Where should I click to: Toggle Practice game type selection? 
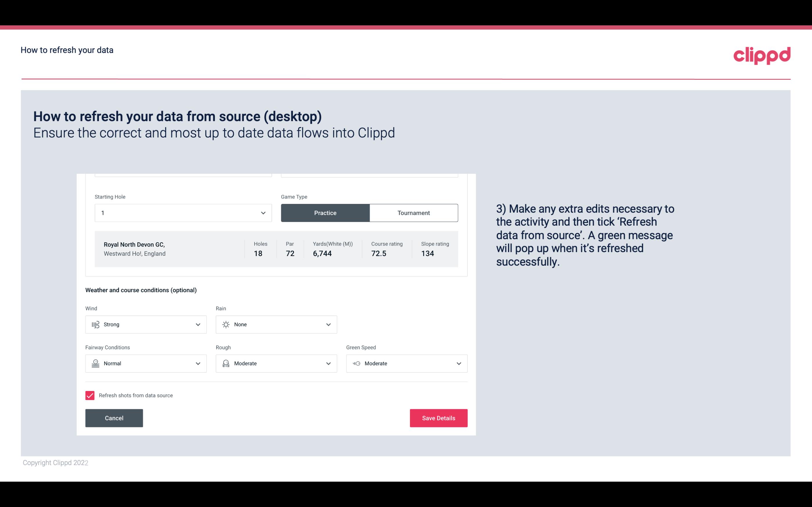[326, 213]
